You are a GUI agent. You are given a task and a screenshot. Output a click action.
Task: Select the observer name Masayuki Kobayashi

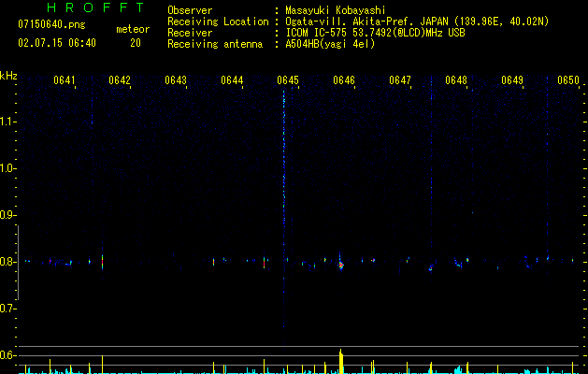[336, 10]
